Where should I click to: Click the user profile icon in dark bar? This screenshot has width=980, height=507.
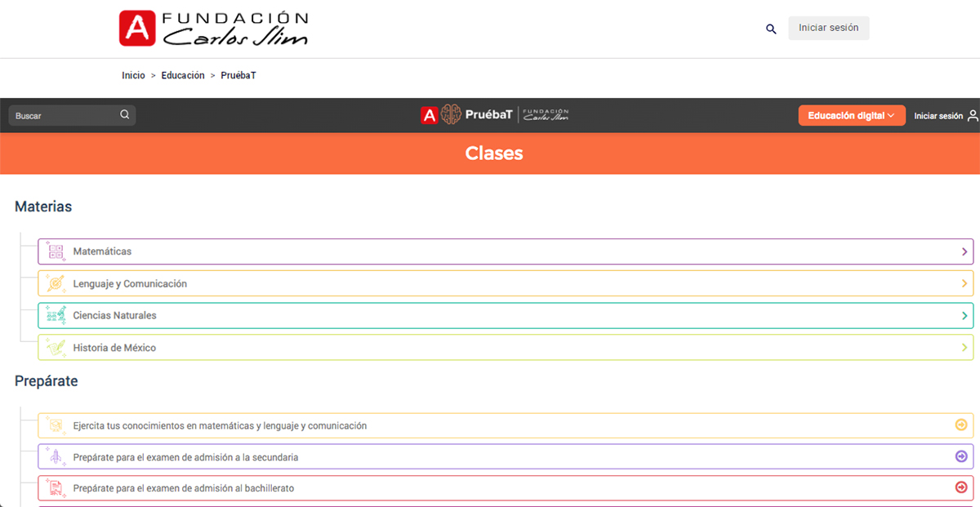pos(972,116)
